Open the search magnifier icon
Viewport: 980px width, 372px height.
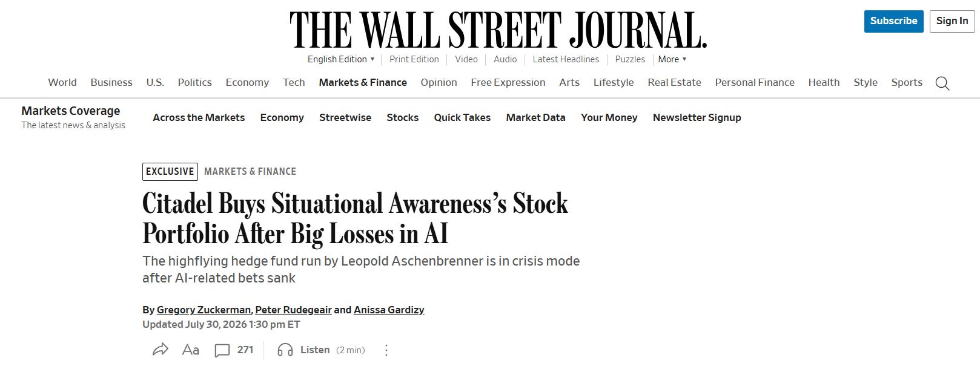coord(942,83)
